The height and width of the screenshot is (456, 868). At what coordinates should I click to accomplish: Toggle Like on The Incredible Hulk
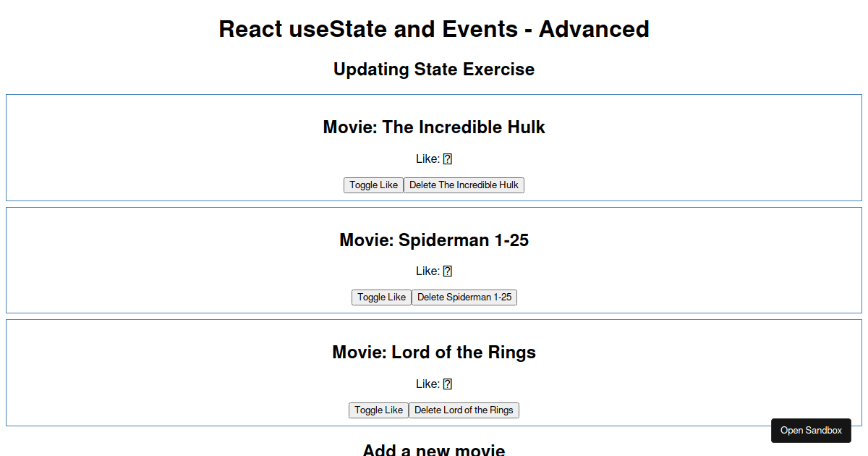tap(373, 185)
